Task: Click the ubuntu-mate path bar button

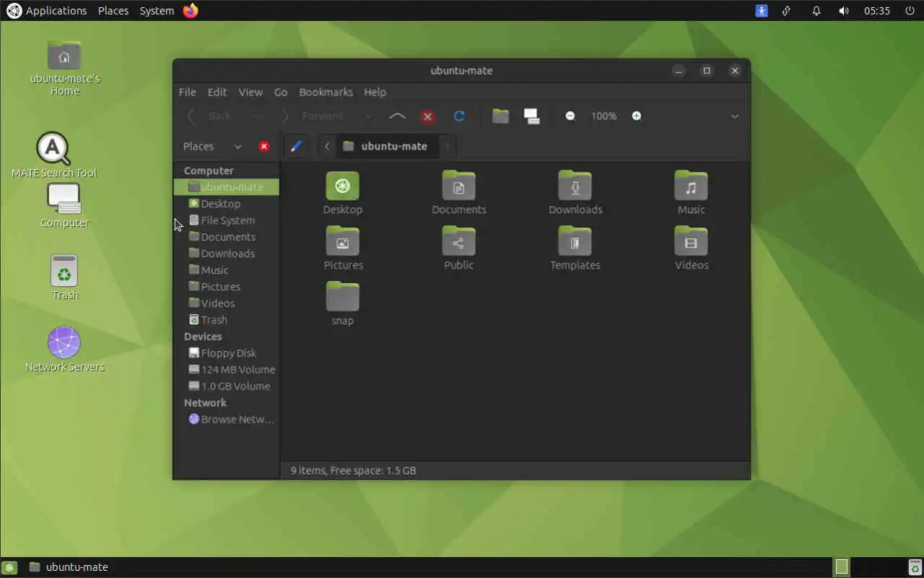Action: click(x=386, y=146)
